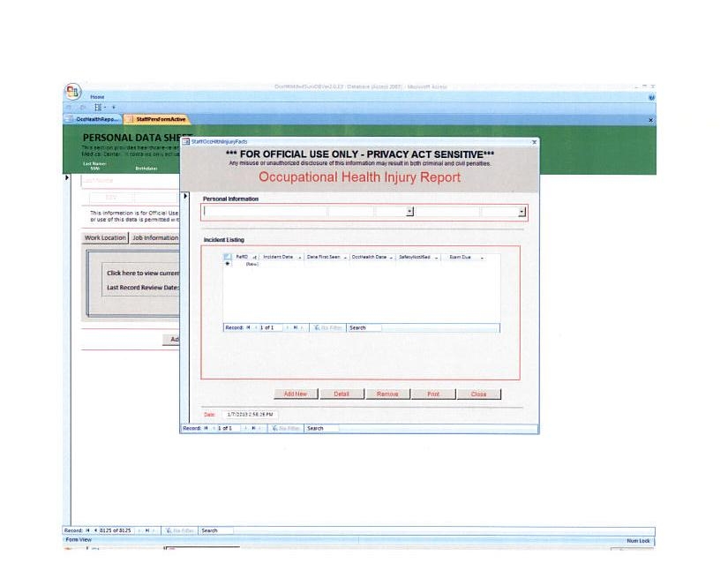Sort by the RefID column header
The height and width of the screenshot is (563, 728).
[245, 257]
